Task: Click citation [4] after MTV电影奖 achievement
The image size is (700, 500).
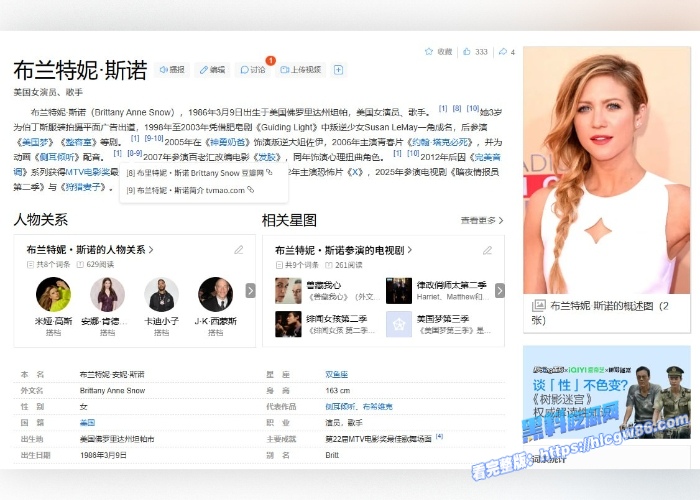Action: 439,436
